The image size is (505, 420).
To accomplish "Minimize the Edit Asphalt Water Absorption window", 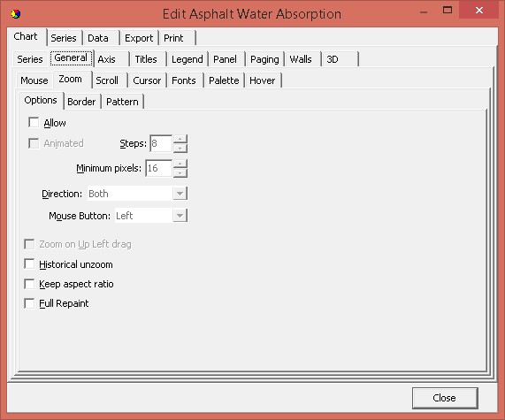I will 424,11.
